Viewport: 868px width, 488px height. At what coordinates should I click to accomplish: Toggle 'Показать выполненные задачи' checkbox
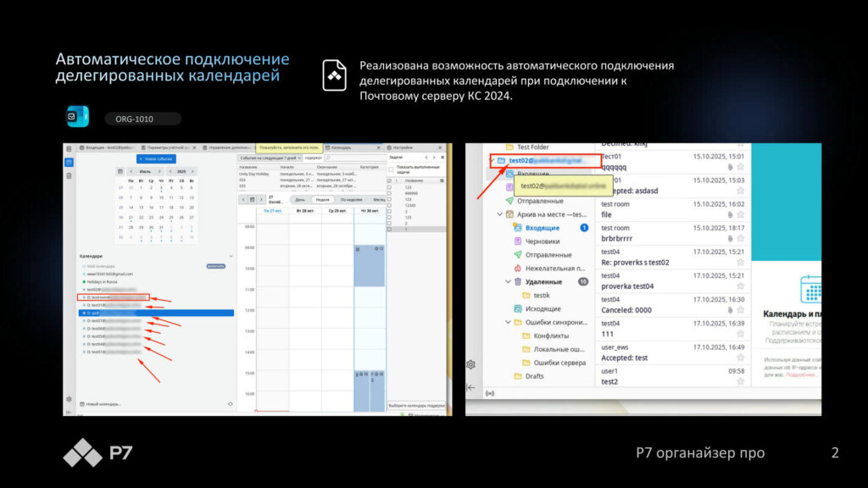pos(391,169)
